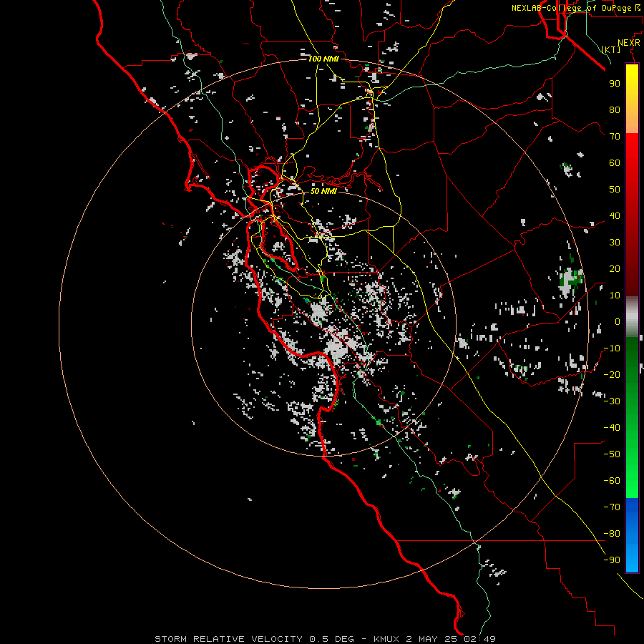
Task: Click the 50 NMI range ring label
Action: [323, 191]
